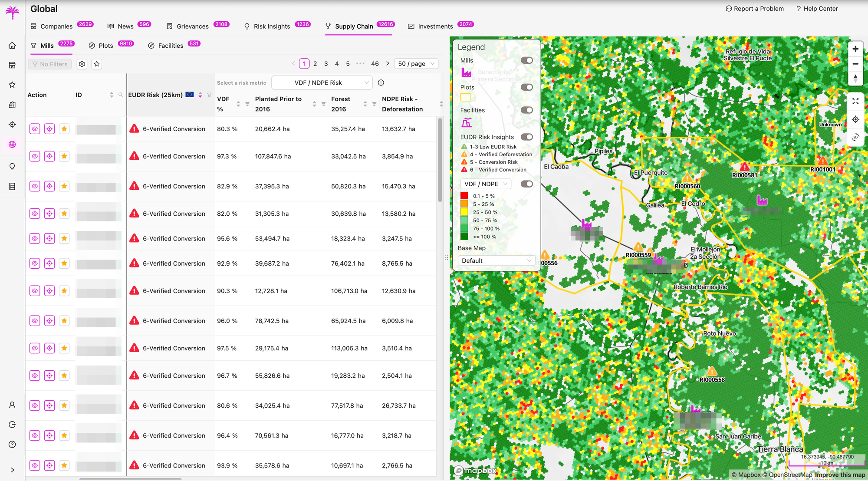Expand the sidebar with the chevron arrow
The width and height of the screenshot is (868, 481).
click(12, 470)
